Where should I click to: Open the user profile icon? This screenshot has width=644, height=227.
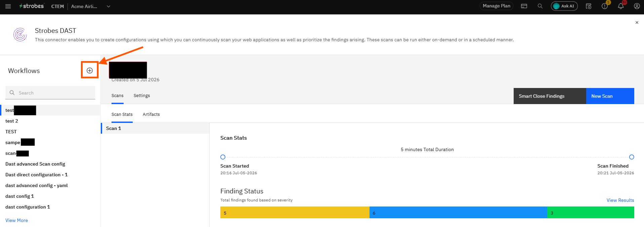point(637,6)
